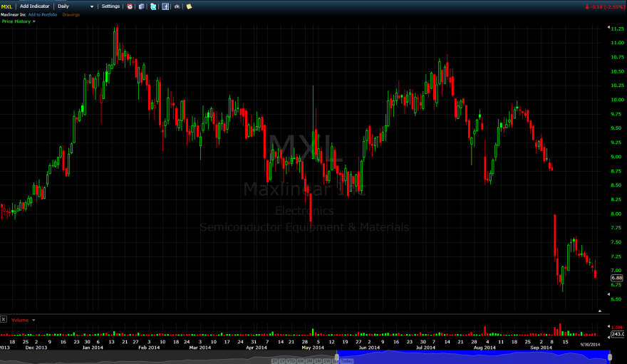This screenshot has height=364, width=627.
Task: Open the Price History dropdown arrow
Action: pyautogui.click(x=34, y=21)
